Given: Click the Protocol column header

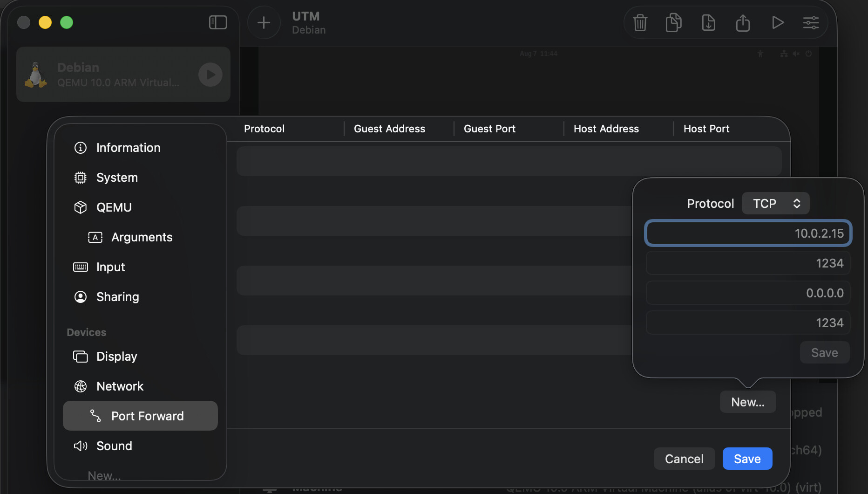Looking at the screenshot, I should [x=264, y=129].
